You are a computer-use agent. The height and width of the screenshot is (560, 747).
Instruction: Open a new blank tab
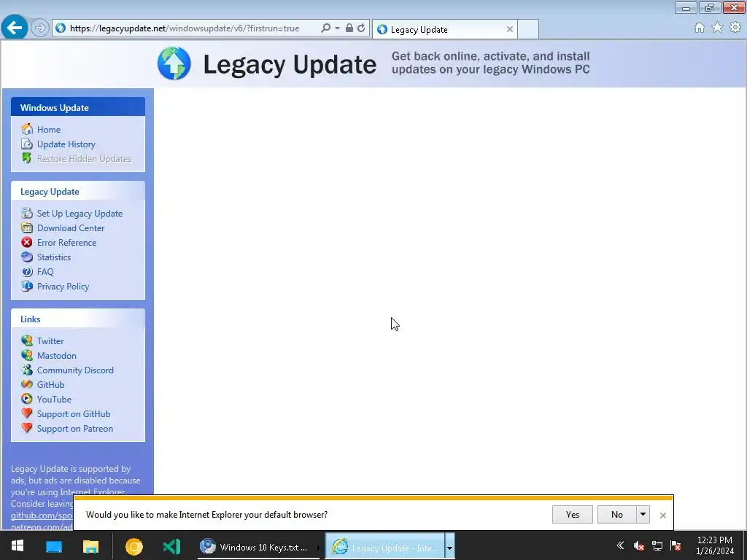(x=528, y=29)
